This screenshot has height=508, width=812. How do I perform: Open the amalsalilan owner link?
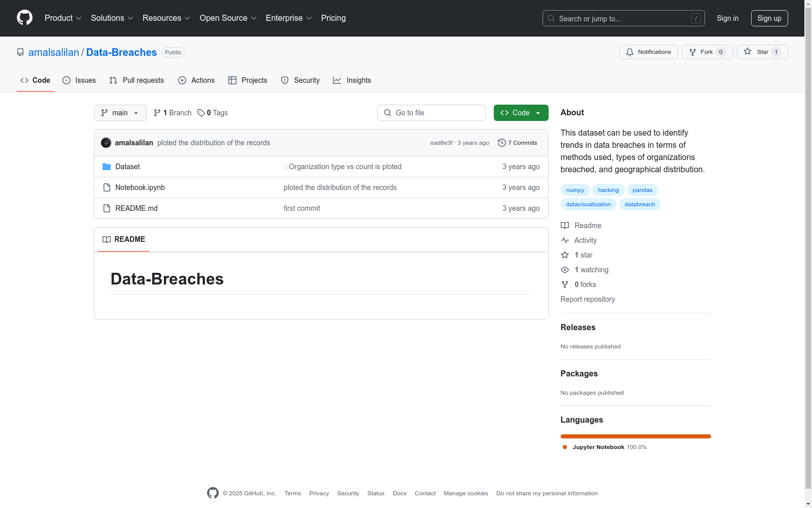(54, 52)
